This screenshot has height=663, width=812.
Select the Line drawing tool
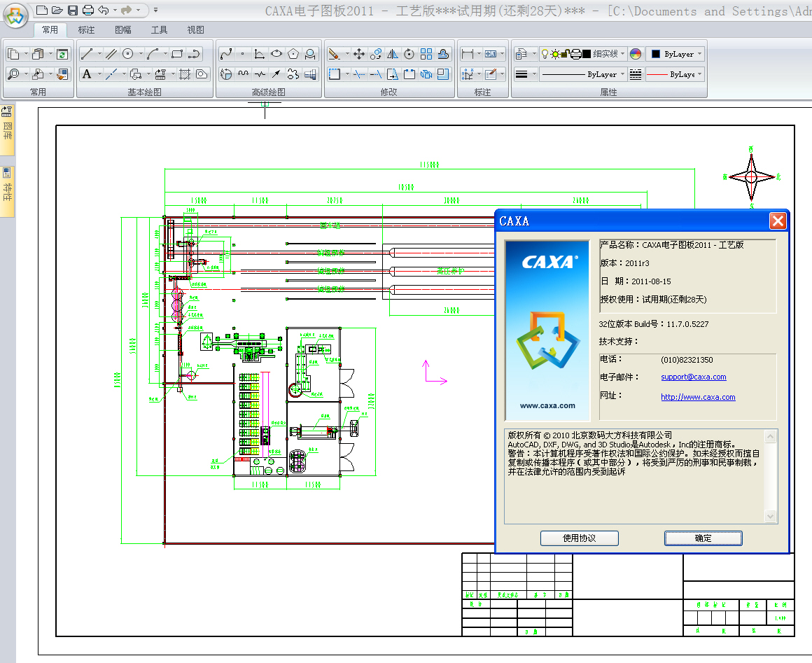pyautogui.click(x=87, y=54)
